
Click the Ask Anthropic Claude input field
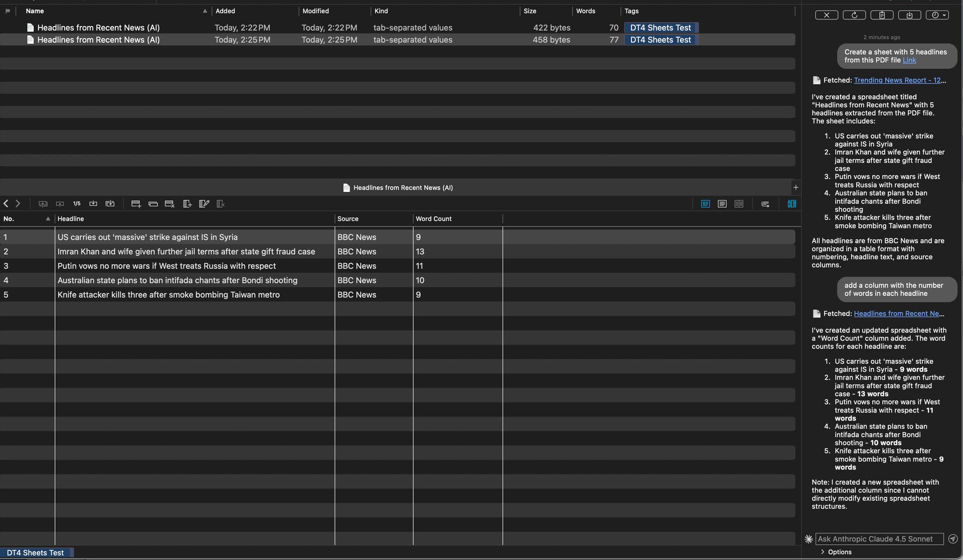(x=879, y=539)
